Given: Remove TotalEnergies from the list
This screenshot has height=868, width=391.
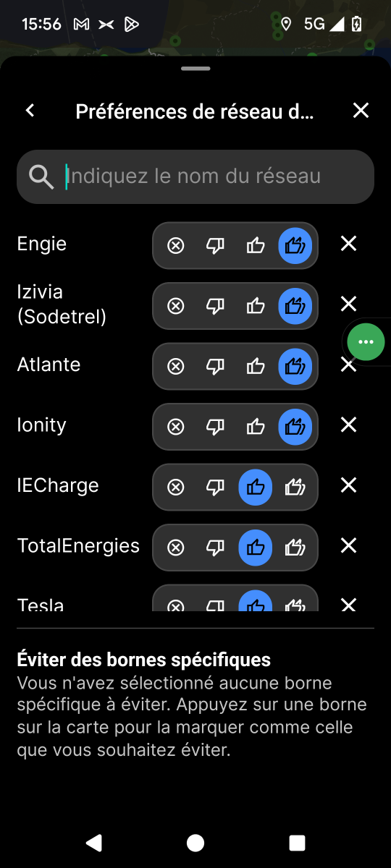Looking at the screenshot, I should tap(349, 546).
